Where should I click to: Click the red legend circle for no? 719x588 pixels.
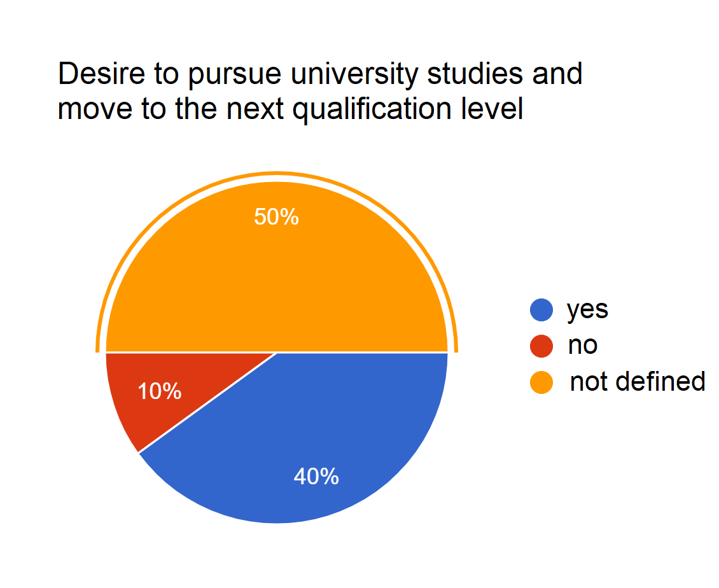(x=541, y=346)
